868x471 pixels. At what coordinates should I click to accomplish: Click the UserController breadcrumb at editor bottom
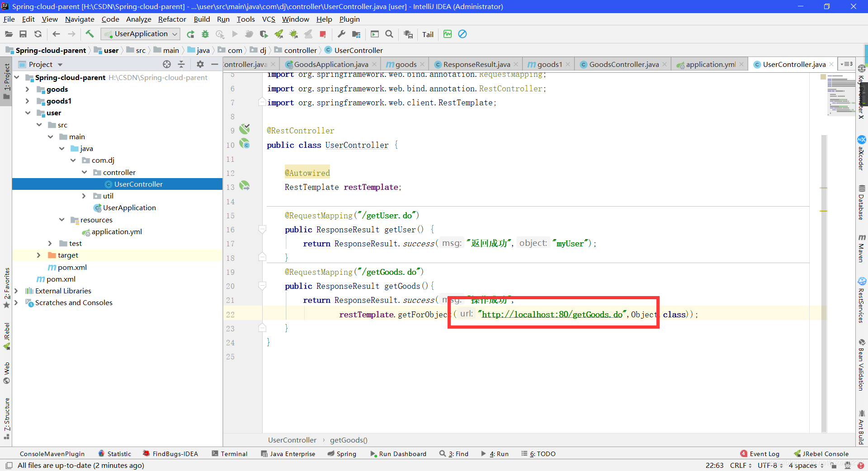coord(292,440)
